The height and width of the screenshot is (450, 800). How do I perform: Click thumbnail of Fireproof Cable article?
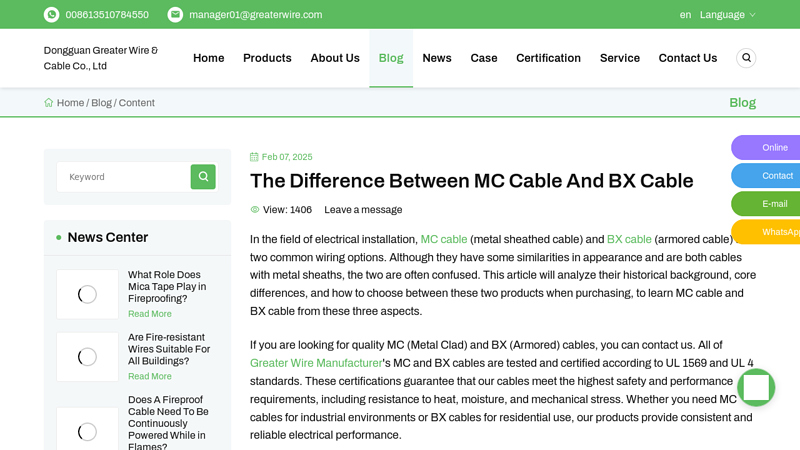[x=87, y=429]
